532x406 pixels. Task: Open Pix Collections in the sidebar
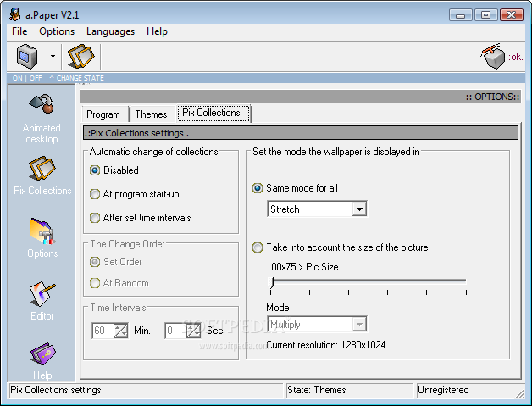(42, 175)
